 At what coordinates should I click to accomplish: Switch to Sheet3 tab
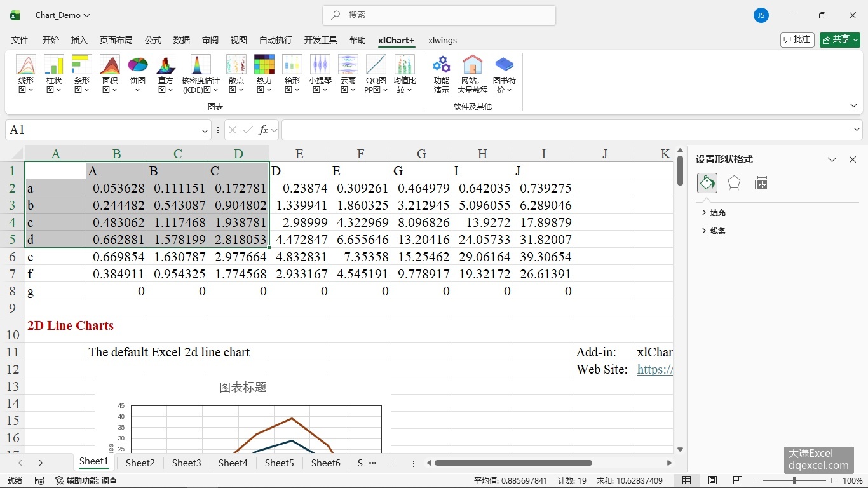coord(187,463)
